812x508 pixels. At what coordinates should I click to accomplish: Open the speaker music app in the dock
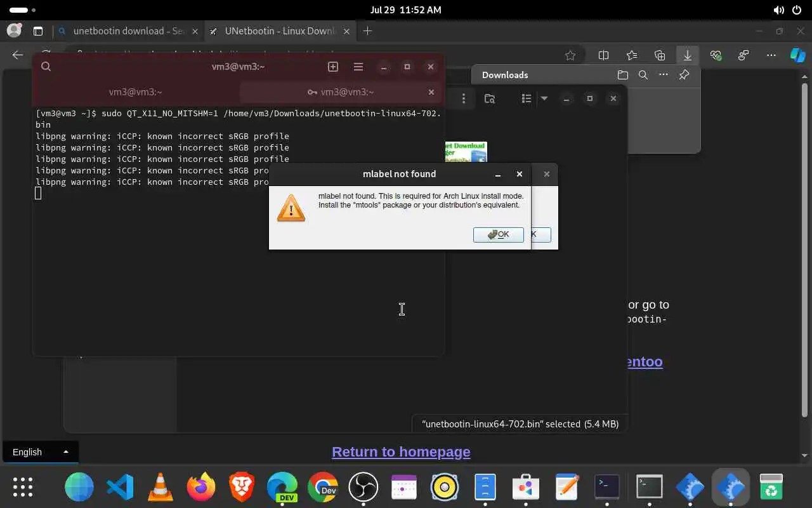coord(445,488)
